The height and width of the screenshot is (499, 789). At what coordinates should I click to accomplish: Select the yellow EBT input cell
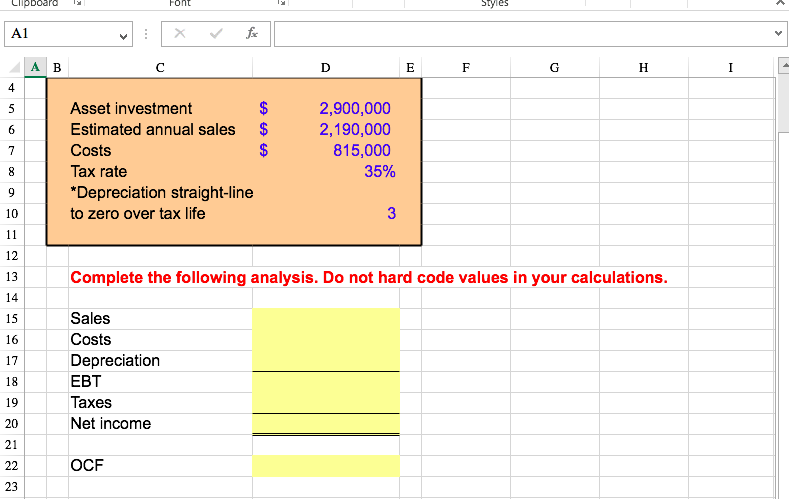[326, 382]
